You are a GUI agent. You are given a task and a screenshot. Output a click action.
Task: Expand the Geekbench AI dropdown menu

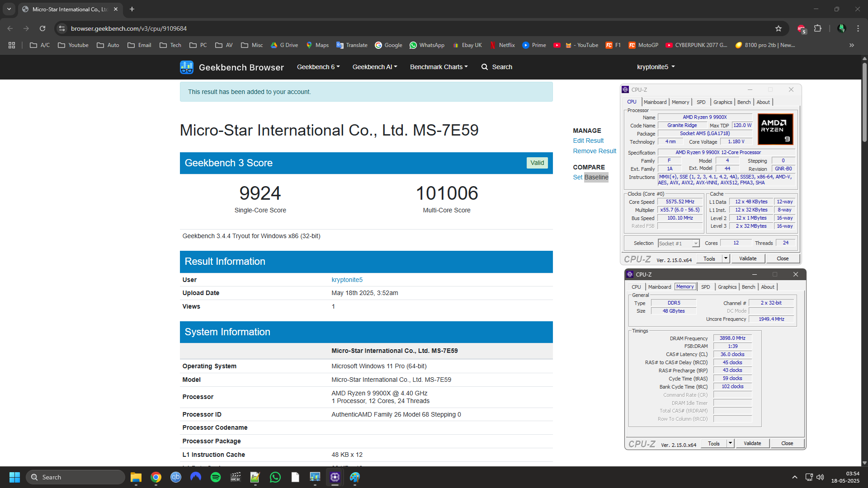375,67
